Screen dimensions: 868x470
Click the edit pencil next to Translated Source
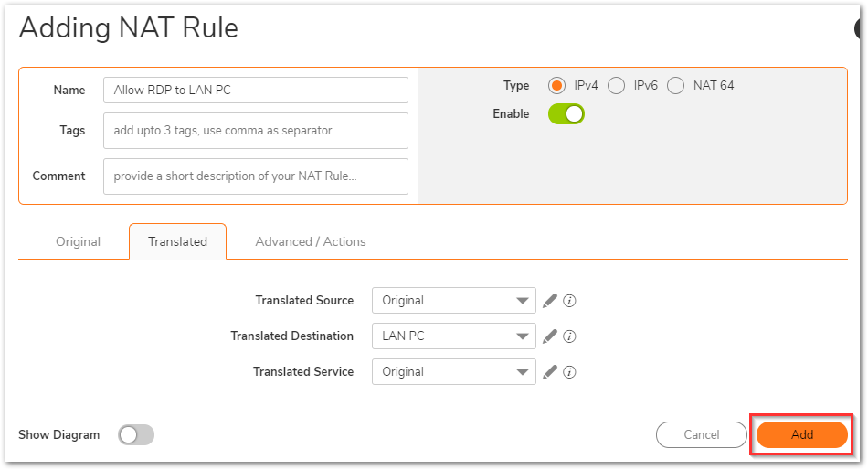[549, 300]
